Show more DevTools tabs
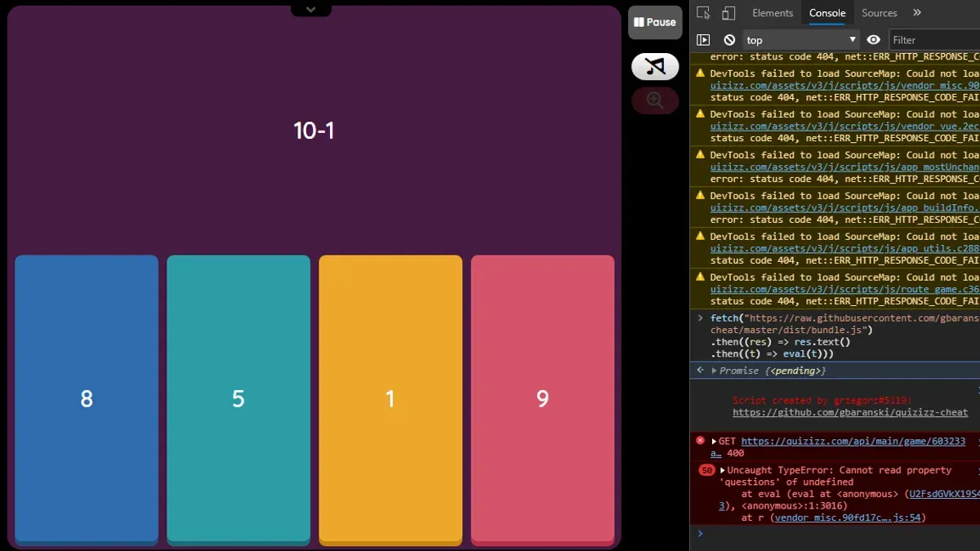980x551 pixels. coord(917,13)
